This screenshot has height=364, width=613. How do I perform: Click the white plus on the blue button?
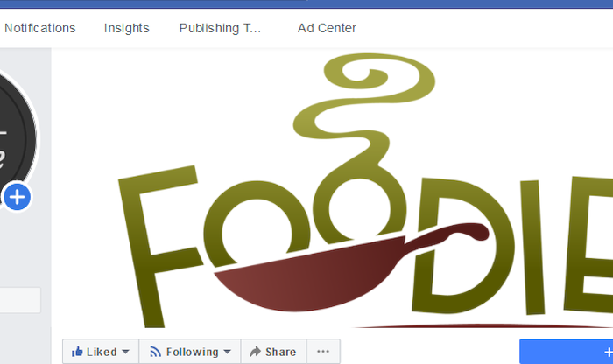pyautogui.click(x=609, y=353)
